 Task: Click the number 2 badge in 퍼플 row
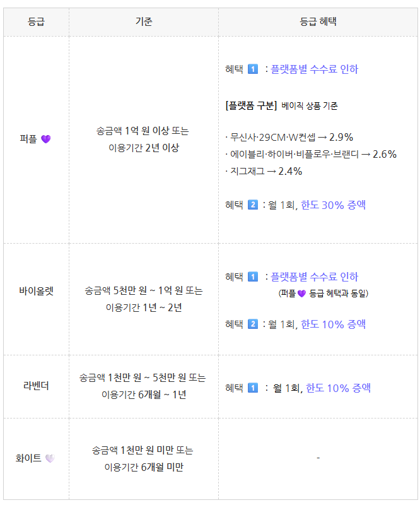click(x=252, y=205)
